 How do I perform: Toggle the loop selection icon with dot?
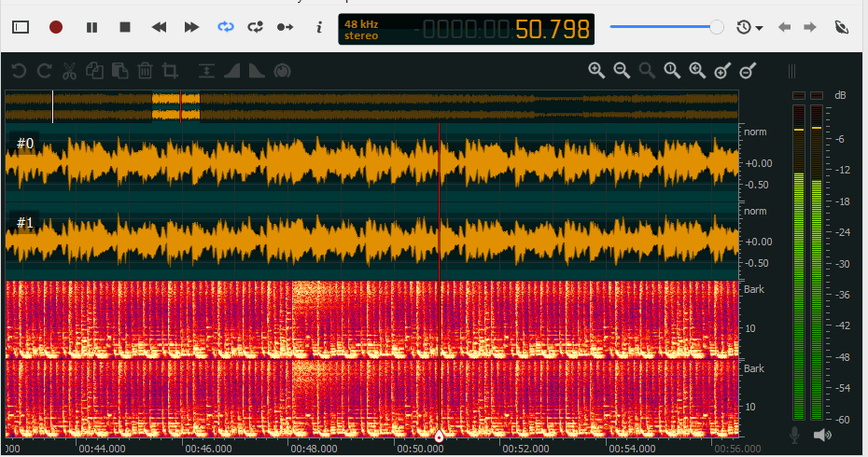coord(255,26)
